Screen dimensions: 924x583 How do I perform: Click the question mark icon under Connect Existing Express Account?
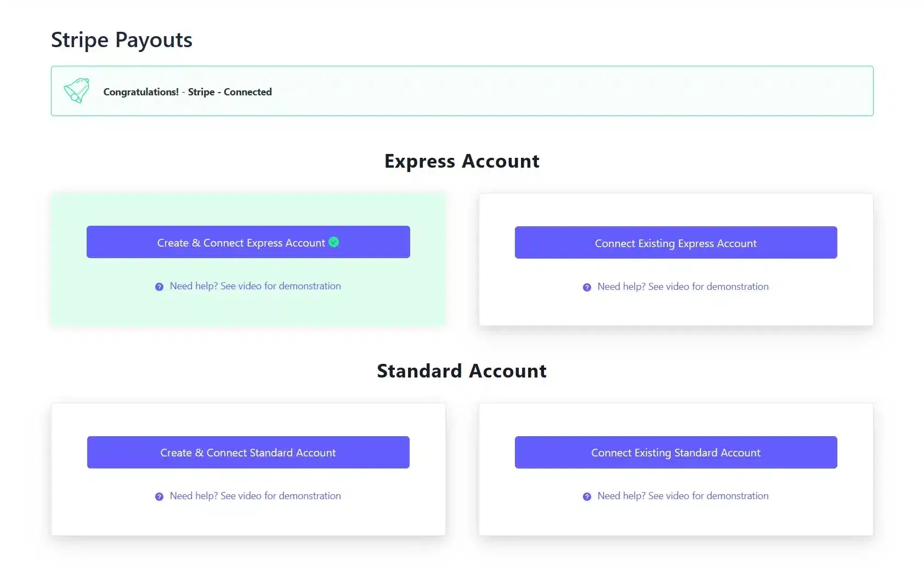tap(587, 287)
